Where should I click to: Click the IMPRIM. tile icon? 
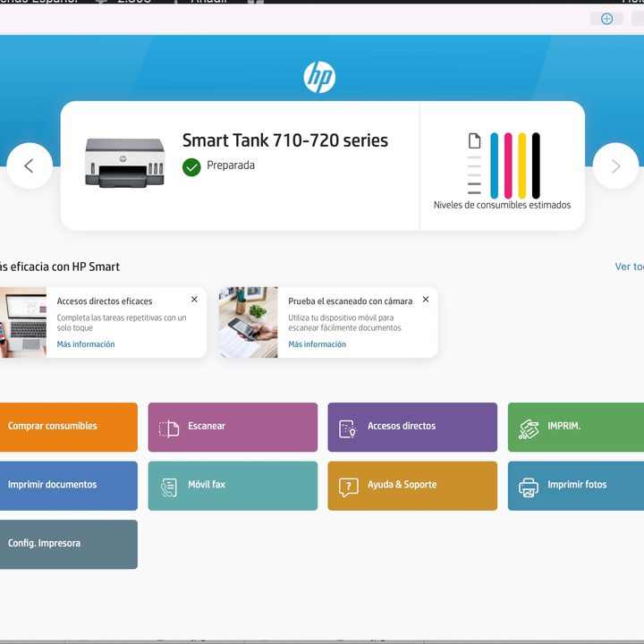[x=529, y=428]
